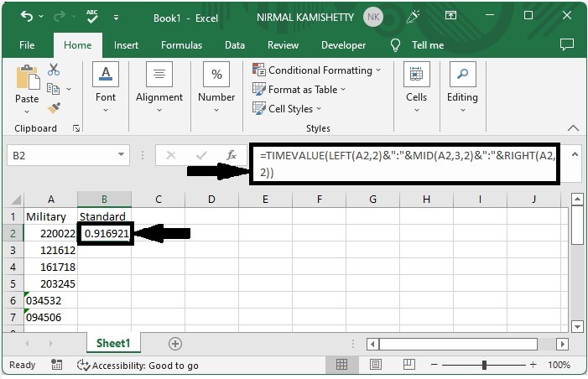Expand the Copy dropdown arrow
This screenshot has width=588, height=379.
click(x=69, y=89)
